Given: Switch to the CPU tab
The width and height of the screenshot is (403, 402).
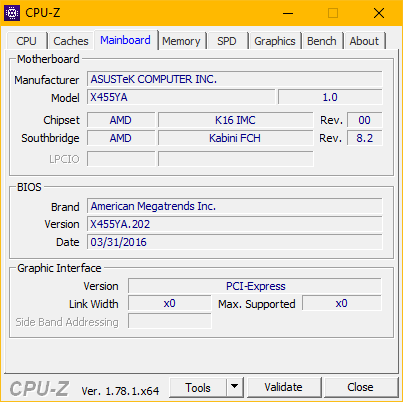Looking at the screenshot, I should click(x=26, y=41).
